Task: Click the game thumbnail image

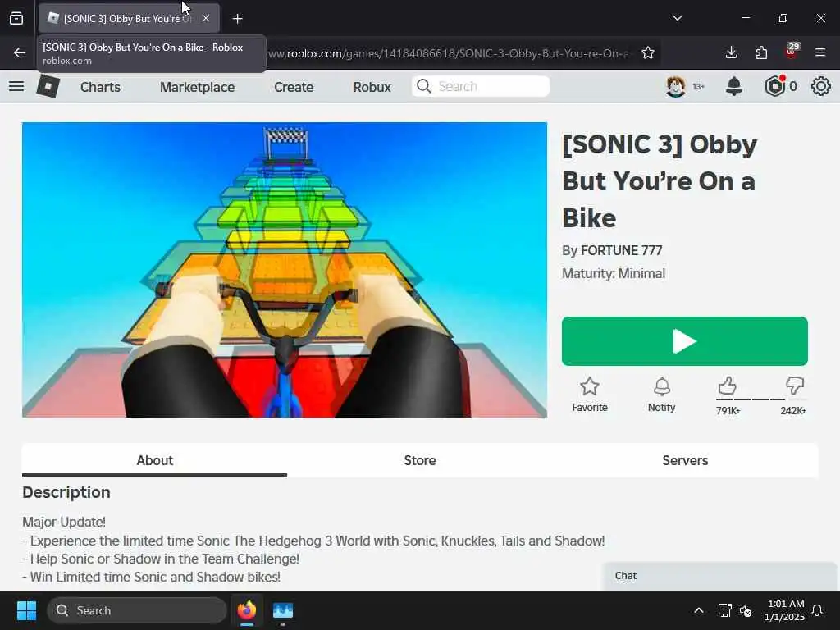Action: point(285,269)
